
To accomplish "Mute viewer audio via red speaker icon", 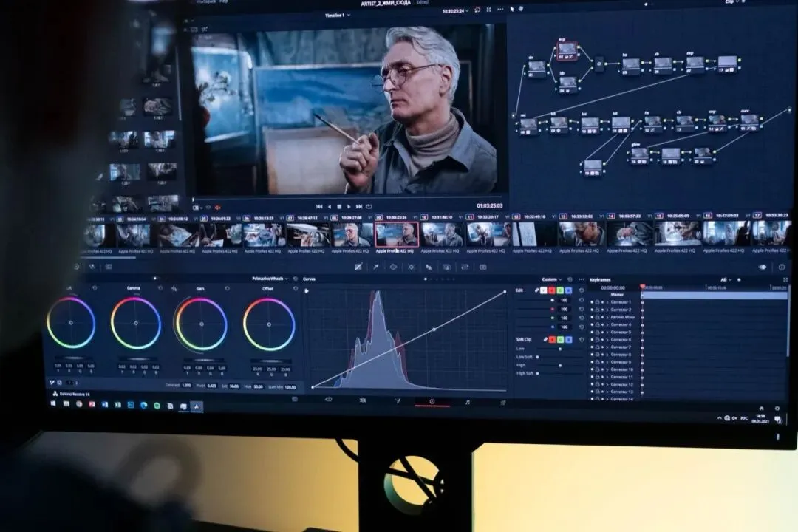I will coord(218,207).
